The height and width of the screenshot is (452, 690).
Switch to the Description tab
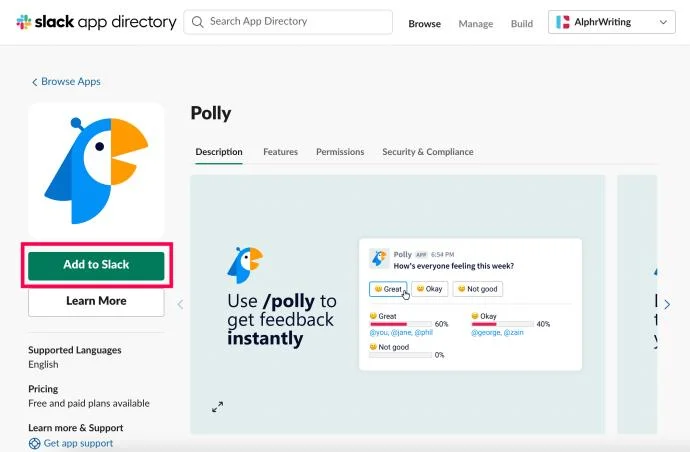tap(219, 152)
